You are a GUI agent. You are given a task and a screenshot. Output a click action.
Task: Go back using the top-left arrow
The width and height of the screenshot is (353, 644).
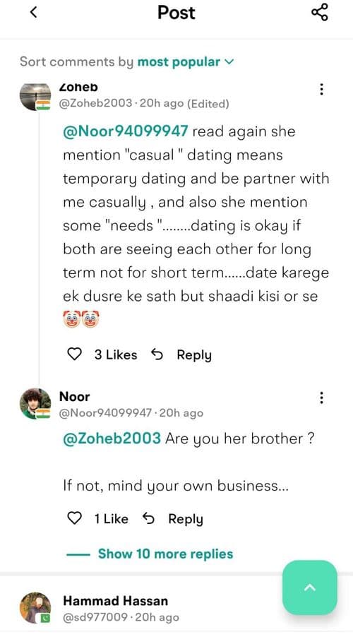pyautogui.click(x=34, y=12)
